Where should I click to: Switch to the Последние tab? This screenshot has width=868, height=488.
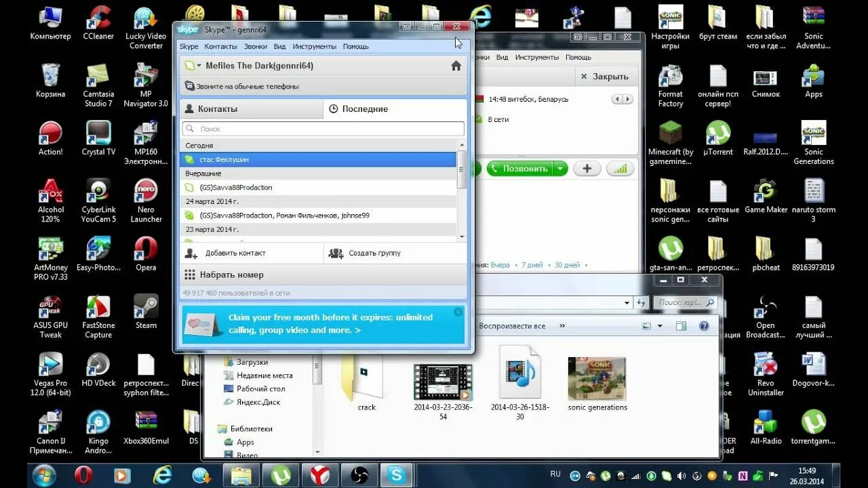click(x=395, y=108)
